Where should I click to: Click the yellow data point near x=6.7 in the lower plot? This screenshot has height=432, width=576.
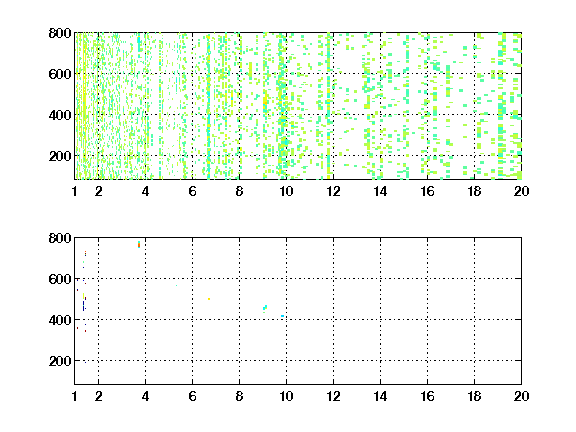(x=209, y=299)
